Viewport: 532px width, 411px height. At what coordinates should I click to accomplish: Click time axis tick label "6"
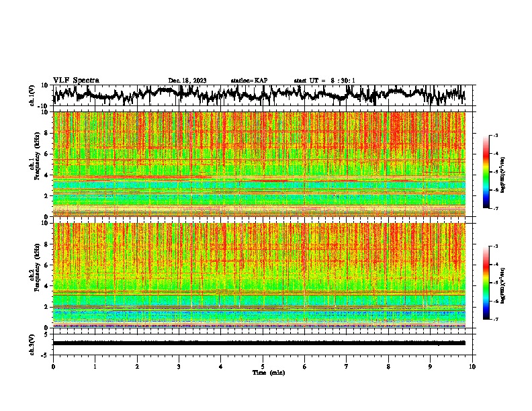point(305,367)
